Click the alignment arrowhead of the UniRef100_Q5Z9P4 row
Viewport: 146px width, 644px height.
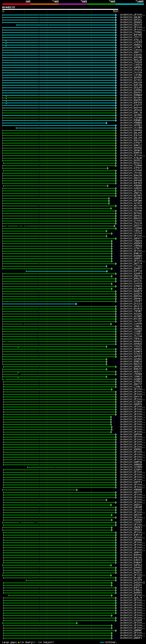coord(109,199)
